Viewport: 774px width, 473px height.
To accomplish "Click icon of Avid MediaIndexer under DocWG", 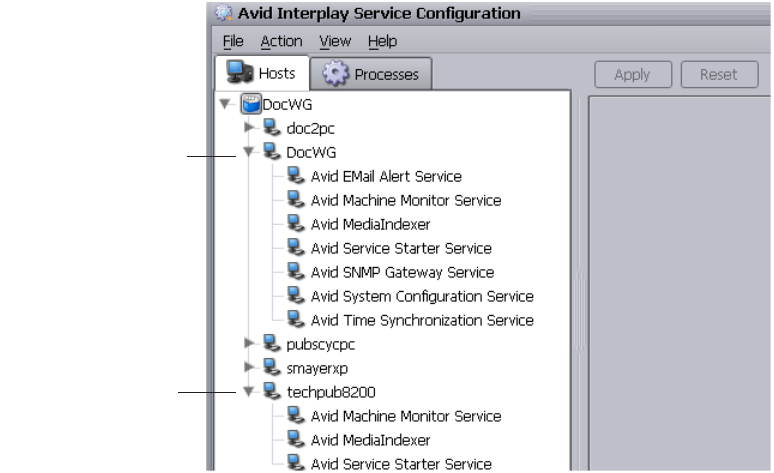I will pos(296,223).
